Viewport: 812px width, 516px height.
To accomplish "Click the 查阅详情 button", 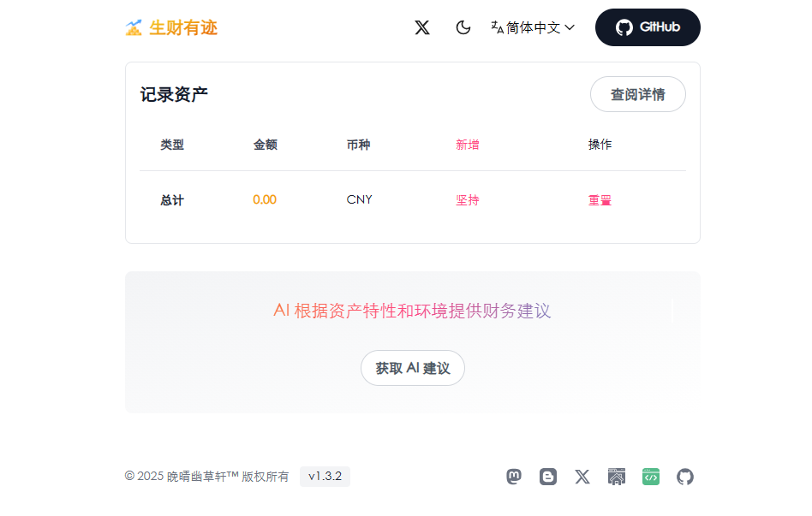I will coord(638,94).
